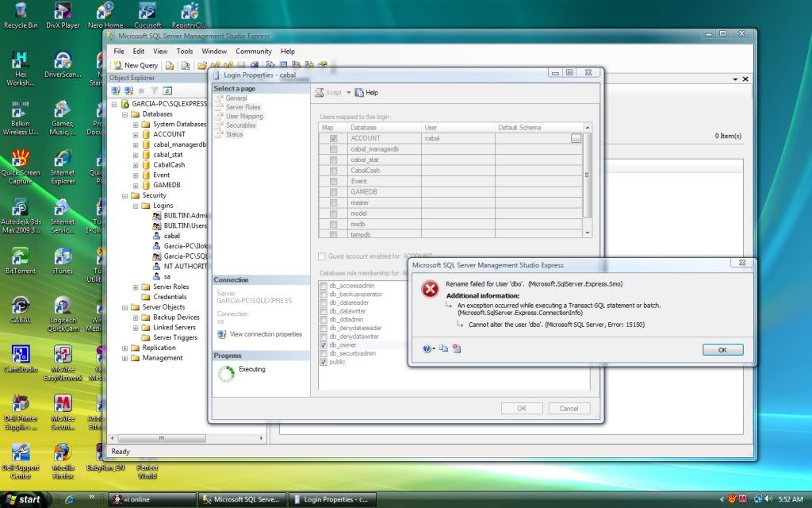Toggle the db_datareader role checkbox
Viewport: 812px width, 508px height.
pyautogui.click(x=324, y=302)
